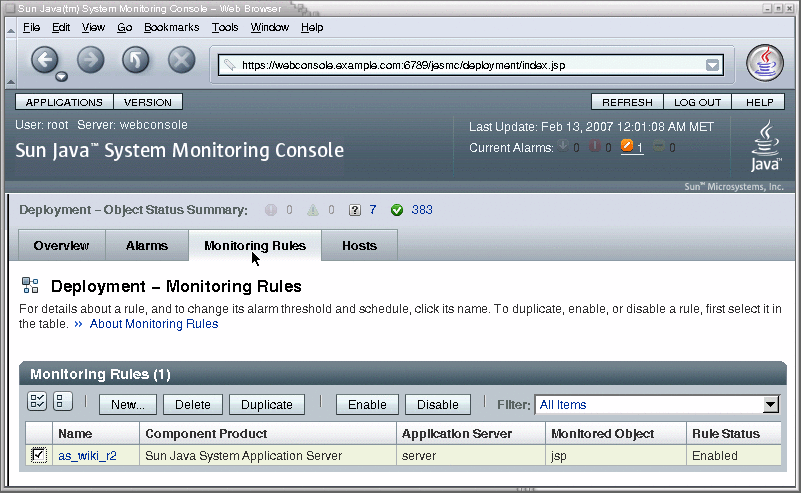Click the VERSION button
This screenshot has height=493, width=801.
148,102
